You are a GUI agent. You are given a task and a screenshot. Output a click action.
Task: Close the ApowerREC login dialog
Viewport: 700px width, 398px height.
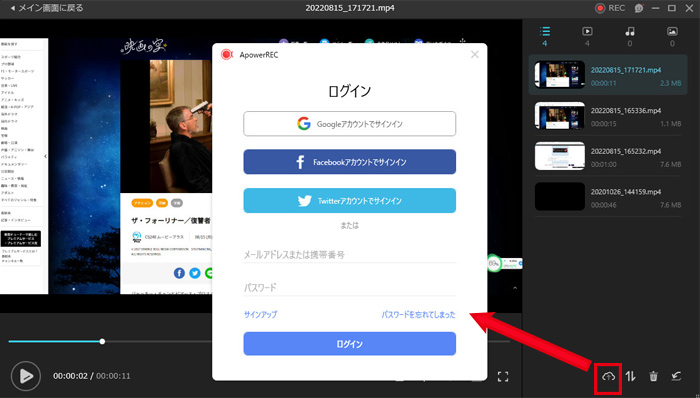[x=475, y=54]
